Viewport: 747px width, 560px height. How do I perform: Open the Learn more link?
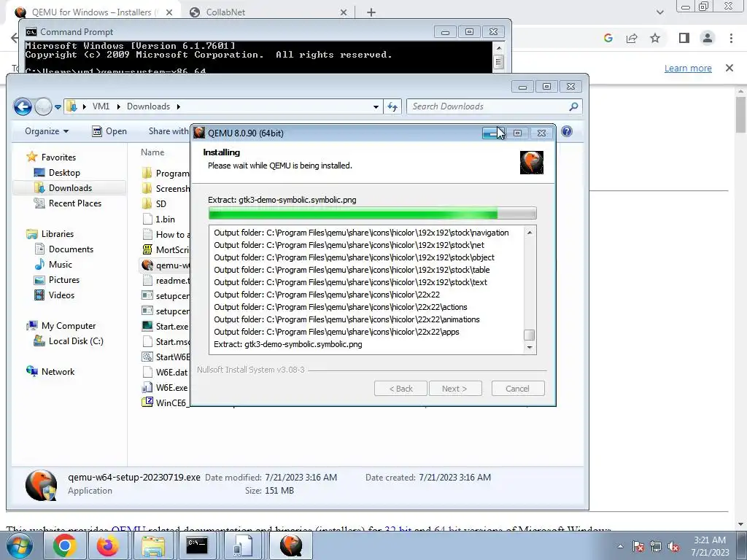688,68
